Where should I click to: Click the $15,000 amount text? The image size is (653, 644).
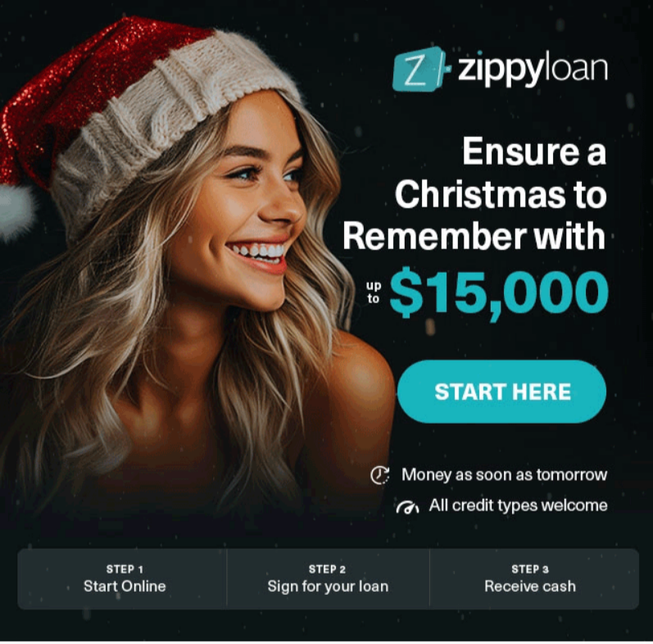499,293
